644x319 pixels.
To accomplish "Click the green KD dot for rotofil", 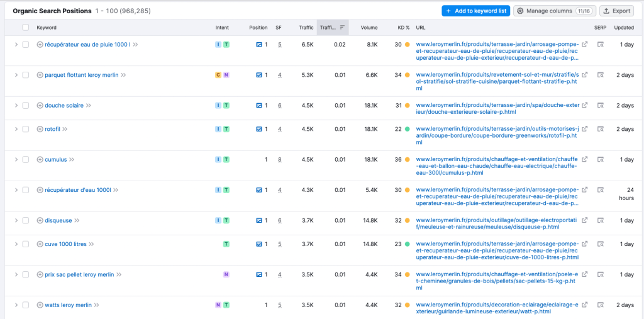I will tap(407, 129).
